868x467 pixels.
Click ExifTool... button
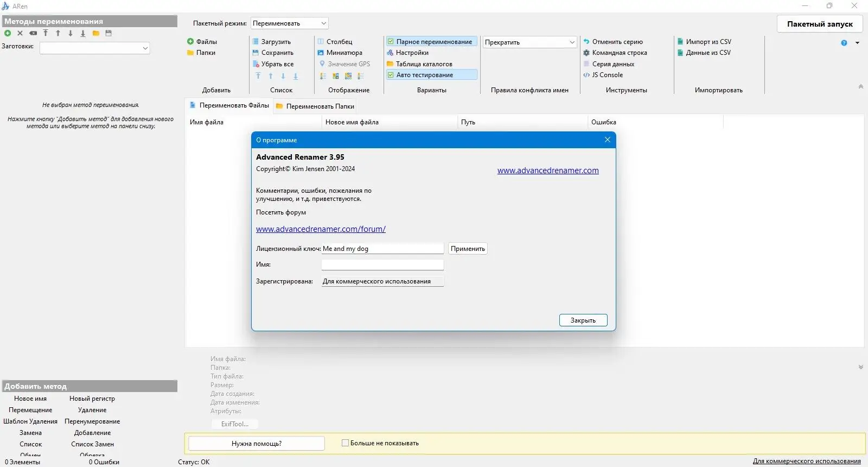click(x=234, y=424)
